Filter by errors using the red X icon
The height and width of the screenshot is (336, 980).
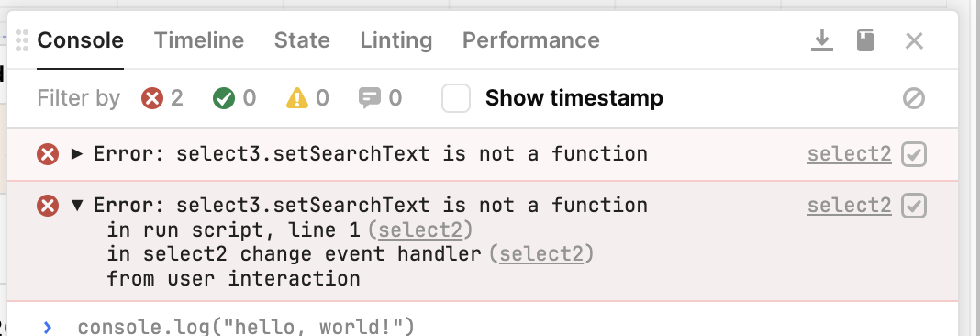click(x=152, y=98)
